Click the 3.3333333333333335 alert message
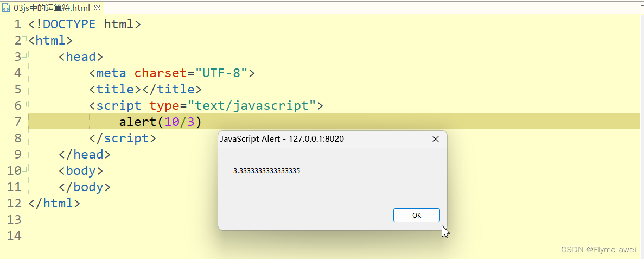This screenshot has width=644, height=259. click(266, 171)
